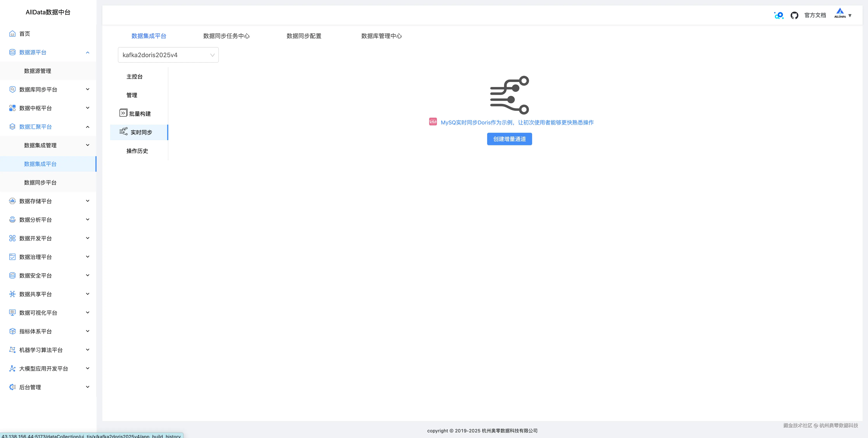This screenshot has width=868, height=438.
Task: Click the 数据源平台 database icon
Action: [x=12, y=52]
